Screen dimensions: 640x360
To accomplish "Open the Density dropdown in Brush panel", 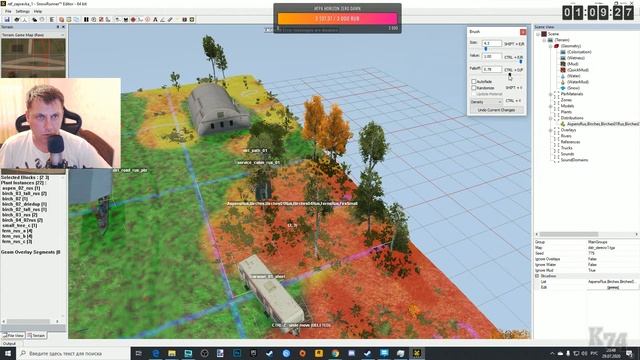I will click(x=486, y=102).
